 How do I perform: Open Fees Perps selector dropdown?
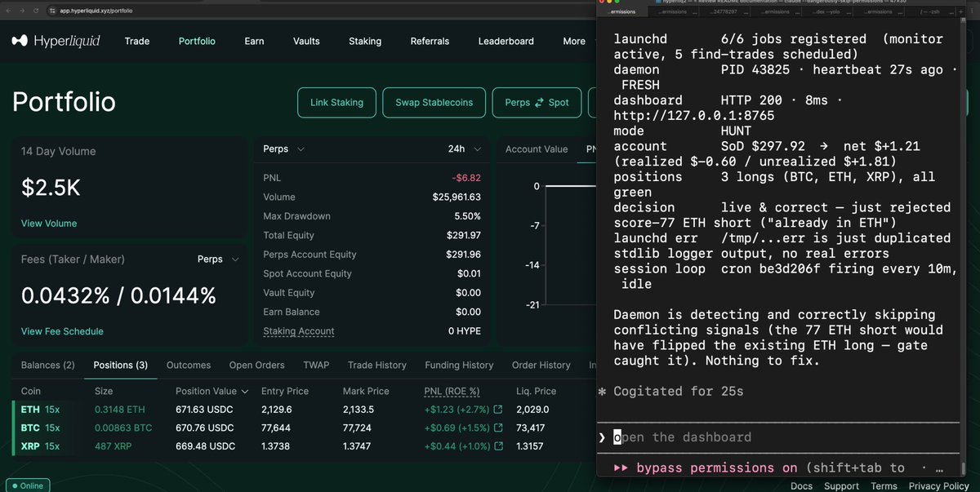coord(218,259)
